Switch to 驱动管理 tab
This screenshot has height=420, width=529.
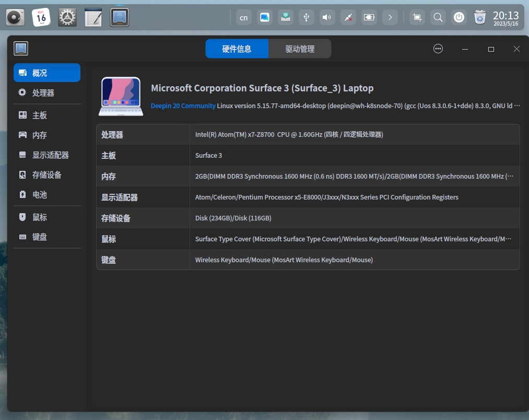(300, 49)
